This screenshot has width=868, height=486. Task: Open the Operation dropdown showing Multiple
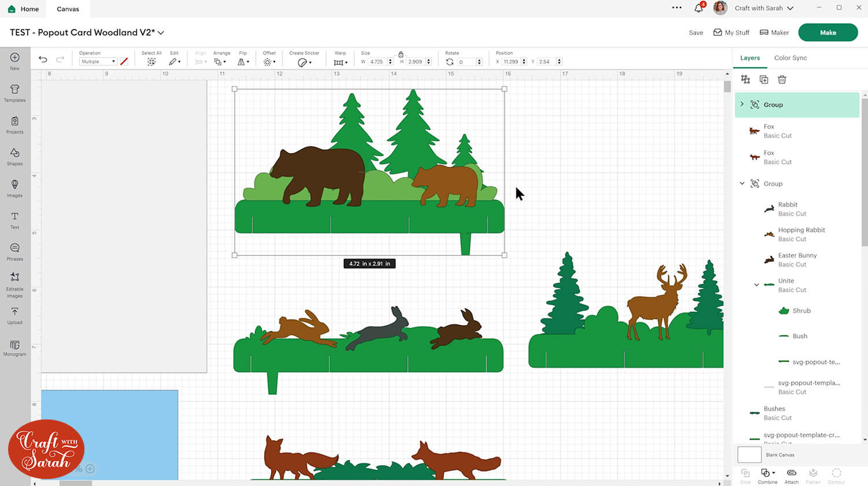[x=98, y=61]
